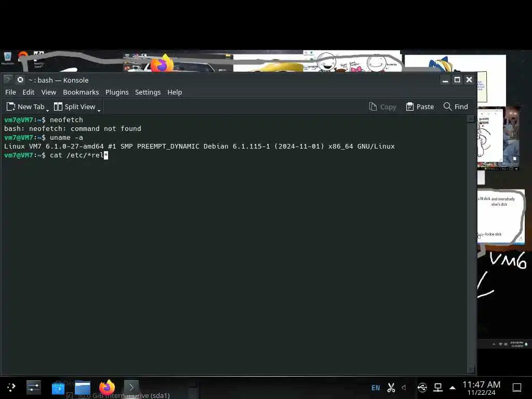532x399 pixels.
Task: Click the Find button in Konsole toolbar
Action: (456, 107)
